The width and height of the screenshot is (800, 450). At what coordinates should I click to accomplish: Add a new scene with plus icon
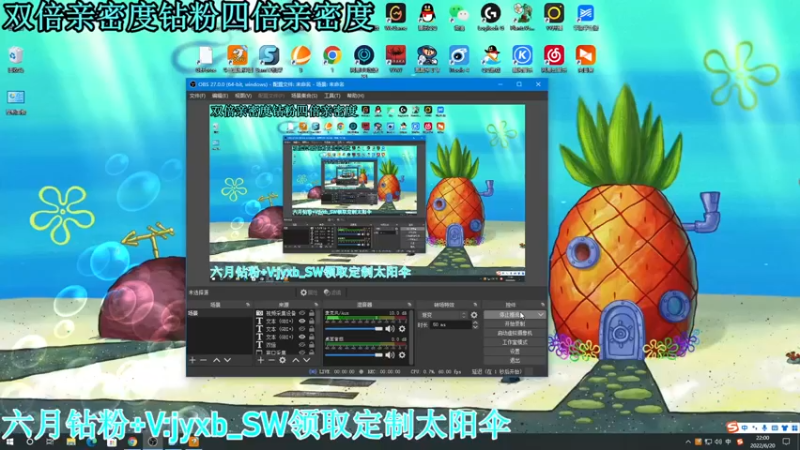coord(192,360)
